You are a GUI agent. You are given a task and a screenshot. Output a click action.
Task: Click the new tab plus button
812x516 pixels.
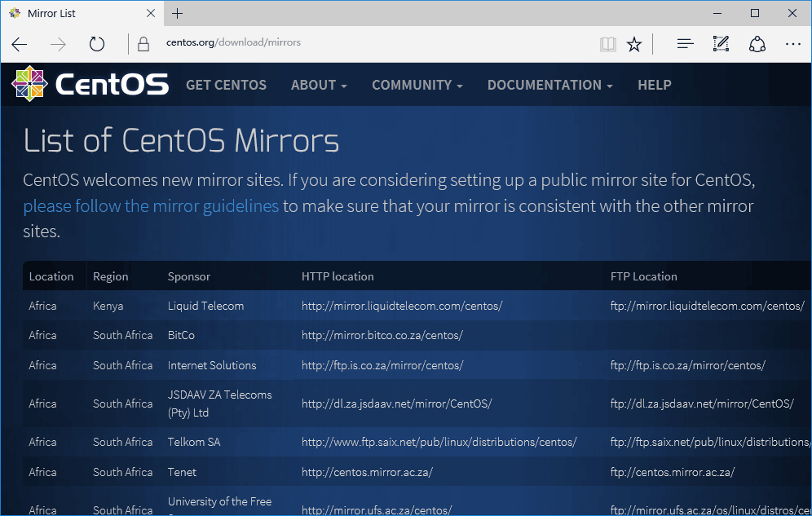point(177,14)
